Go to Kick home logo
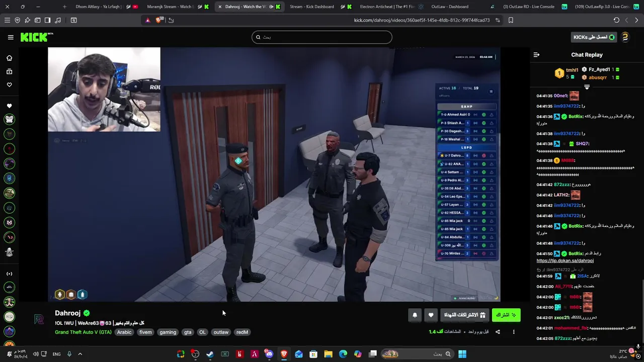The width and height of the screenshot is (644, 362). click(36, 37)
